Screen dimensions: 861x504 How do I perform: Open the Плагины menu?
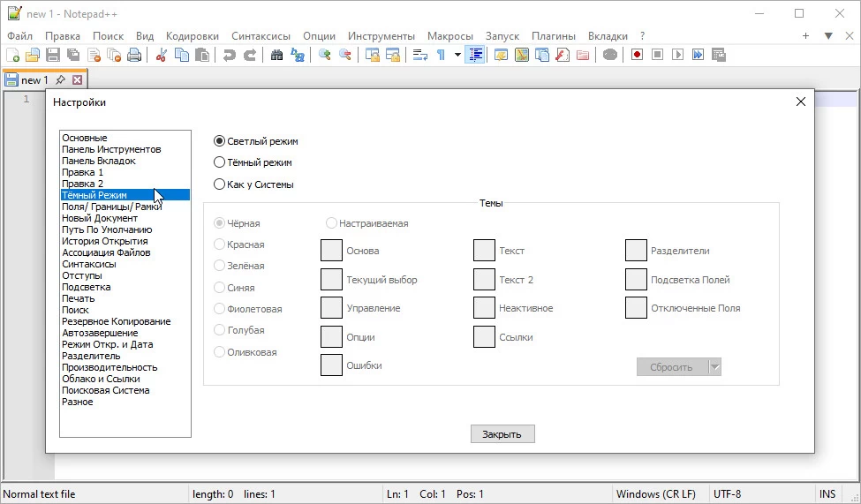tap(555, 36)
